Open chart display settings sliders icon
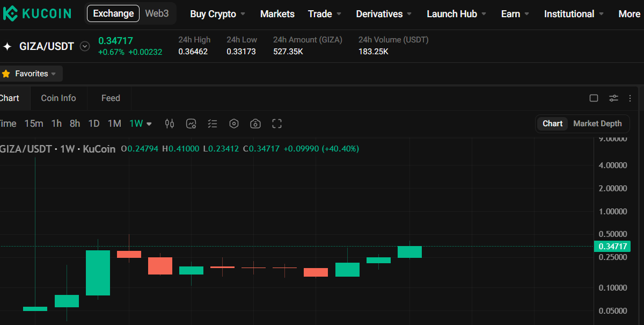644x325 pixels. point(613,98)
